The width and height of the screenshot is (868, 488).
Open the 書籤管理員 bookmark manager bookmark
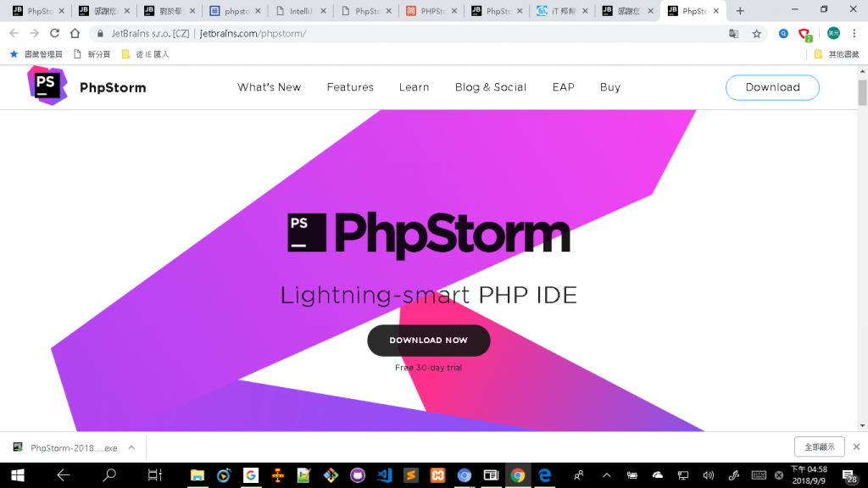coord(36,54)
